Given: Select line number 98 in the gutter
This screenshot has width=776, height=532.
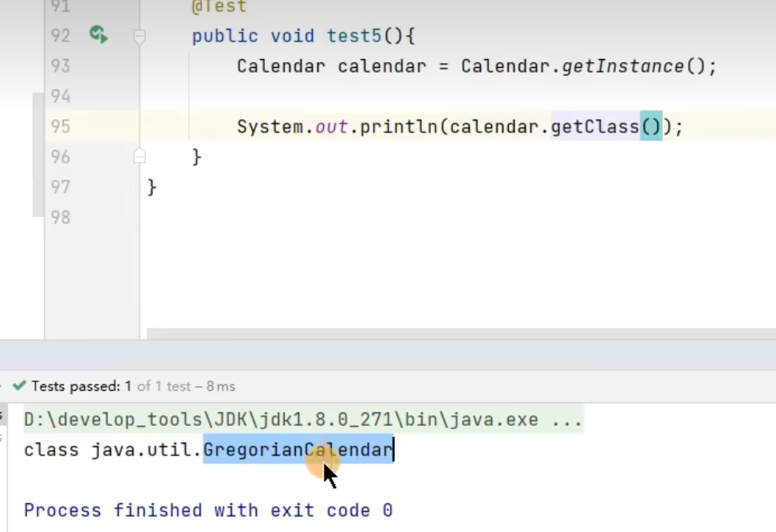Looking at the screenshot, I should pos(61,217).
